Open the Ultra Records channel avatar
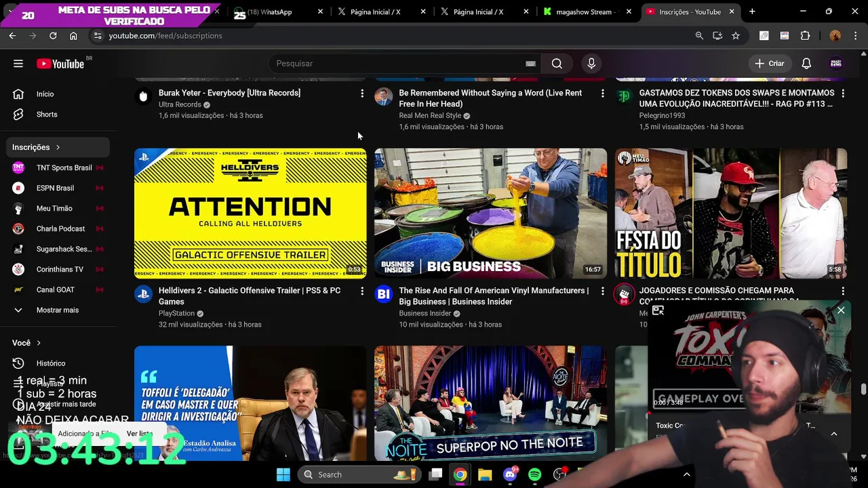 pyautogui.click(x=143, y=96)
